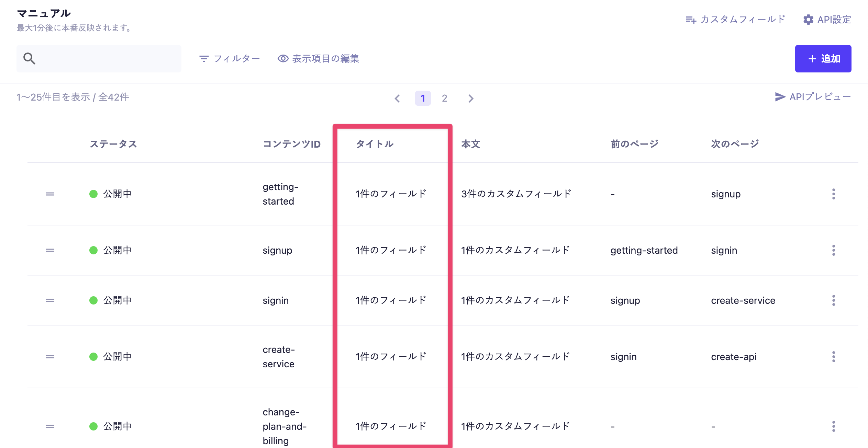This screenshot has height=448, width=868.
Task: Open 表示項目の編集 column visibility editor
Action: (319, 59)
